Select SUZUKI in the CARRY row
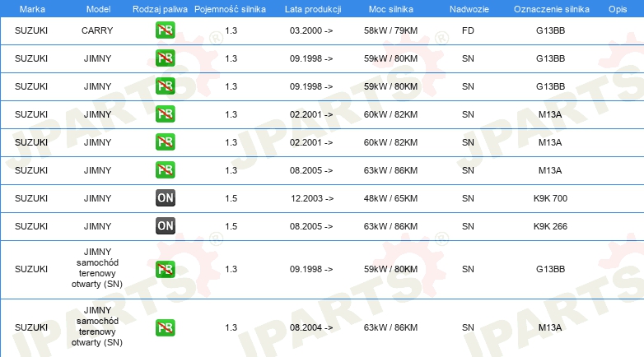Viewport: 644px width, 357px height. 31,30
